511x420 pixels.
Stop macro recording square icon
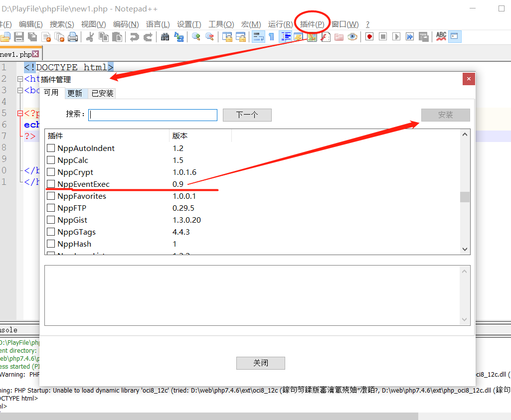(x=383, y=37)
